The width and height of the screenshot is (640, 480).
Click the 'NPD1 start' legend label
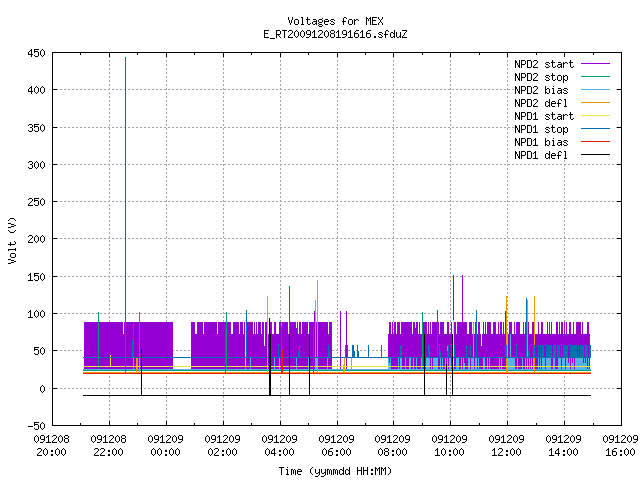(544, 116)
